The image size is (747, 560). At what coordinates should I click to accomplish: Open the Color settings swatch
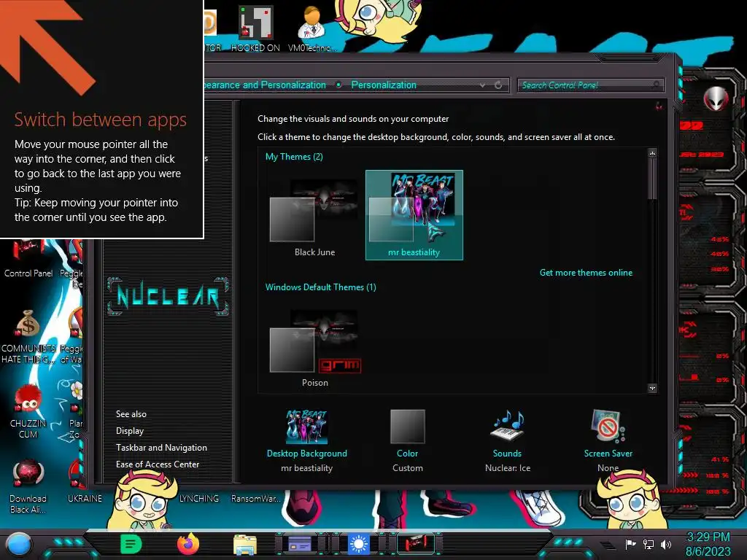pyautogui.click(x=407, y=427)
